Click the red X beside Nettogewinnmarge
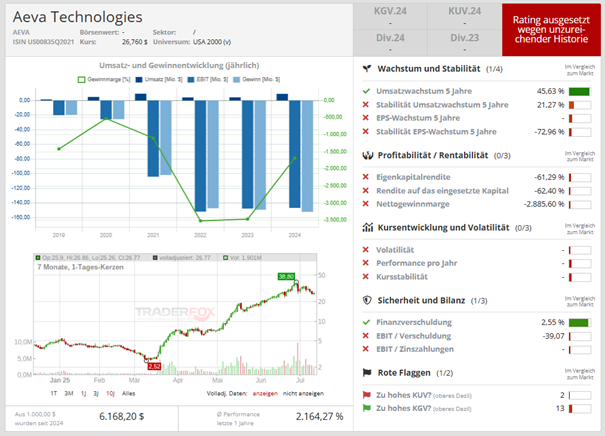Image resolution: width=605 pixels, height=436 pixels. [x=366, y=204]
